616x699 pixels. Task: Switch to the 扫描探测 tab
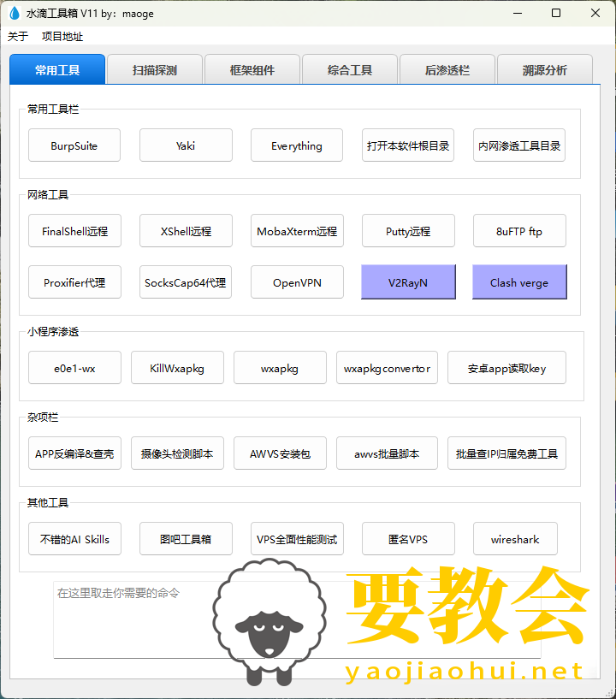point(155,70)
